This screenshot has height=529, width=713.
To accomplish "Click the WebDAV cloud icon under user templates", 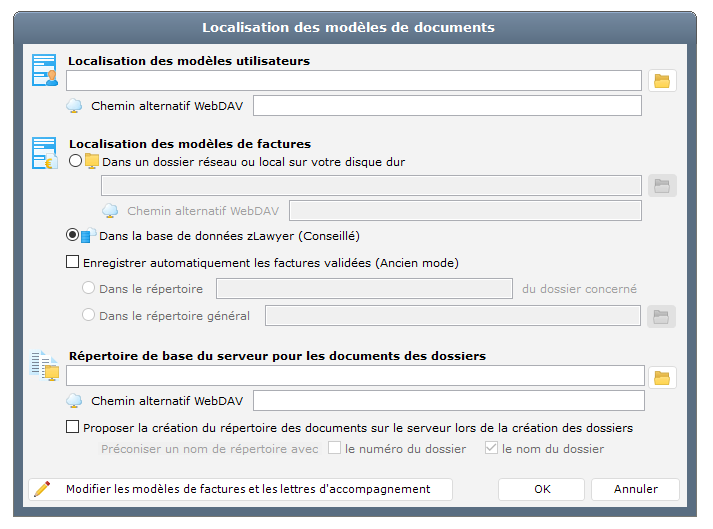I will point(75,106).
